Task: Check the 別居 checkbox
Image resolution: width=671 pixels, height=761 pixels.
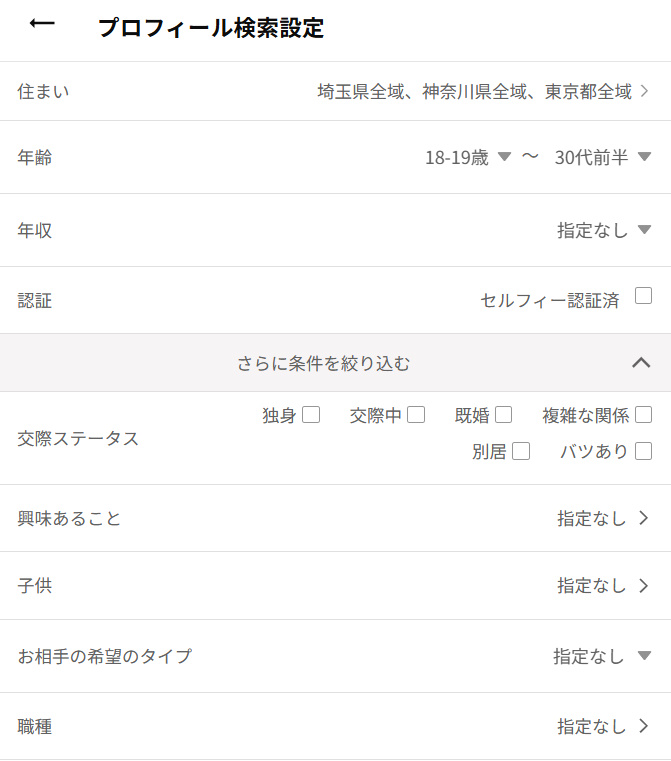Action: tap(521, 451)
